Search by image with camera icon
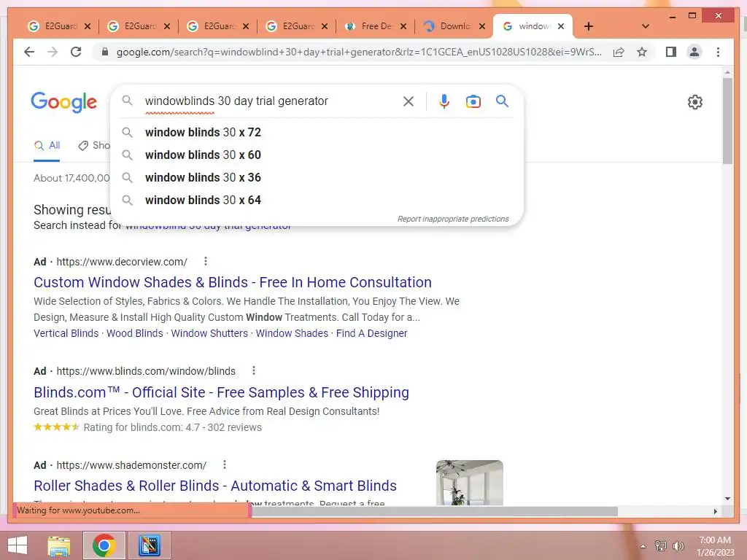 (473, 101)
